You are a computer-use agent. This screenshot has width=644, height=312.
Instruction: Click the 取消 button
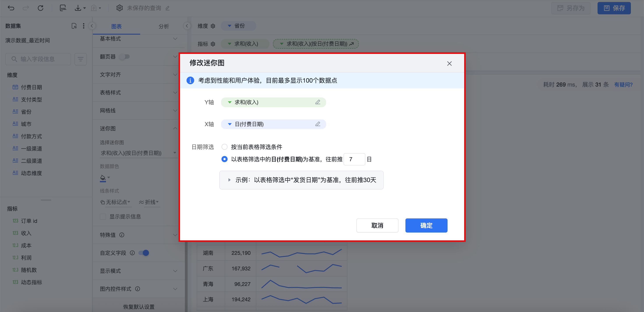coord(377,225)
